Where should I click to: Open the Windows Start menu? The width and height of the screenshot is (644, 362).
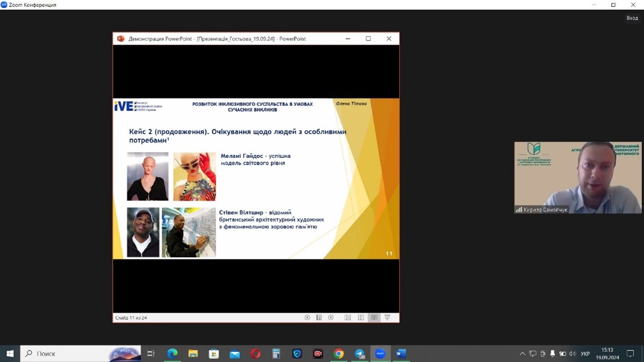10,354
